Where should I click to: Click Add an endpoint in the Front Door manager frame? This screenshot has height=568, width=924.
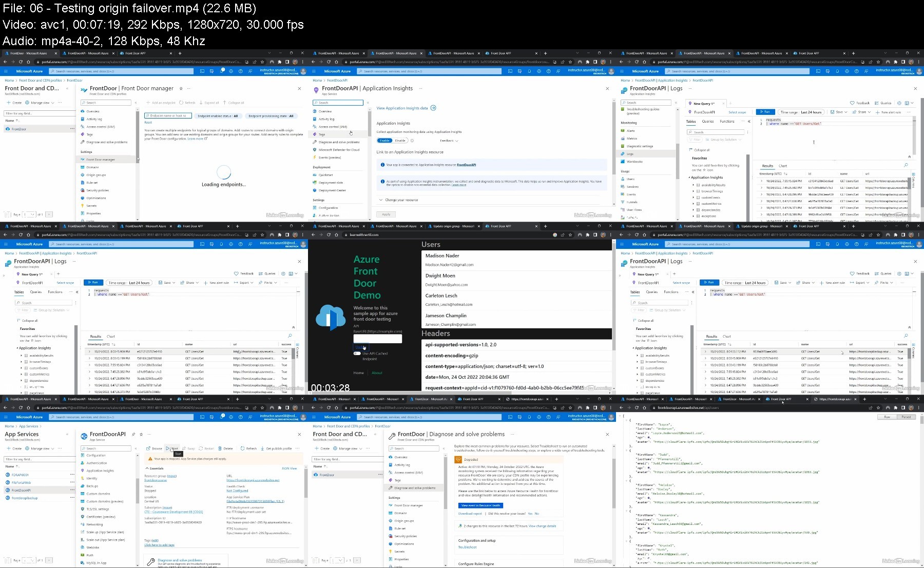161,103
